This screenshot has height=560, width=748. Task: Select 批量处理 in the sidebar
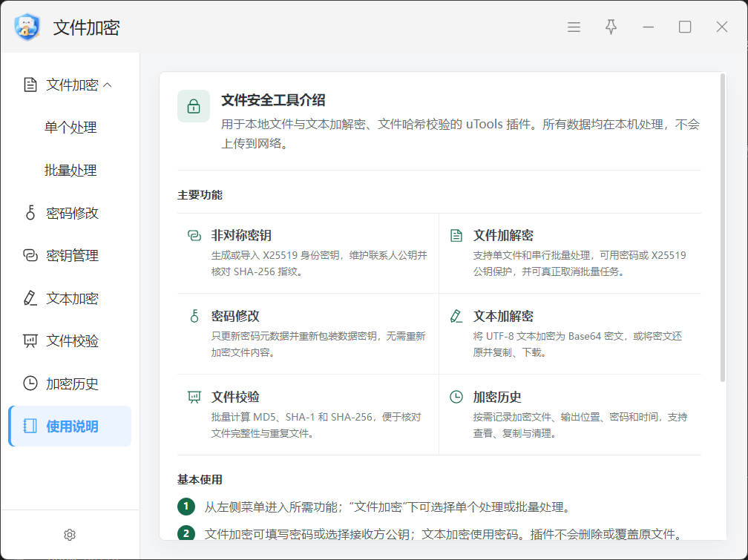pyautogui.click(x=70, y=171)
